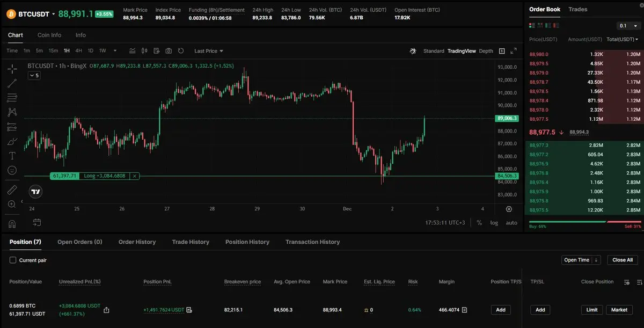Select the ruler measure tool
This screenshot has width=644, height=328.
pos(12,190)
